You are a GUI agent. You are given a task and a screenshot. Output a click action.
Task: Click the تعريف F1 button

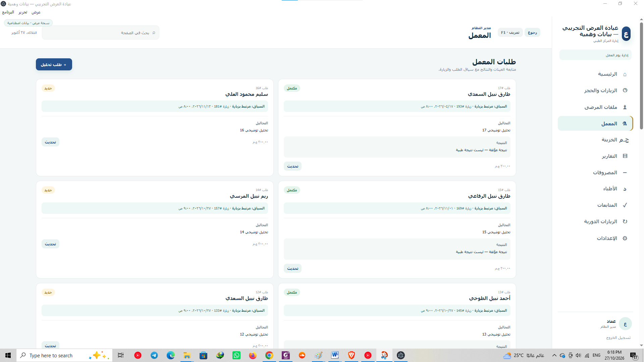pos(510,33)
